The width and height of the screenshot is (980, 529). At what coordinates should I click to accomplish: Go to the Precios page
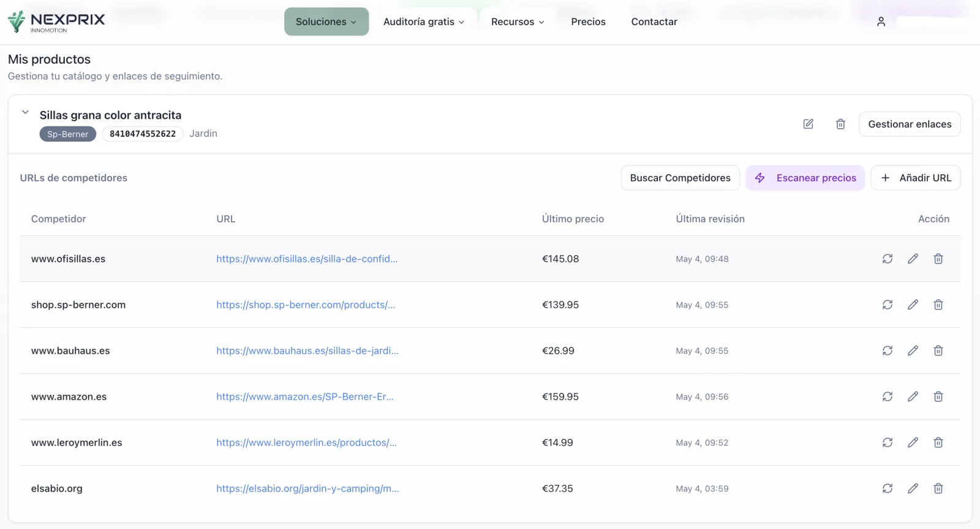point(588,21)
